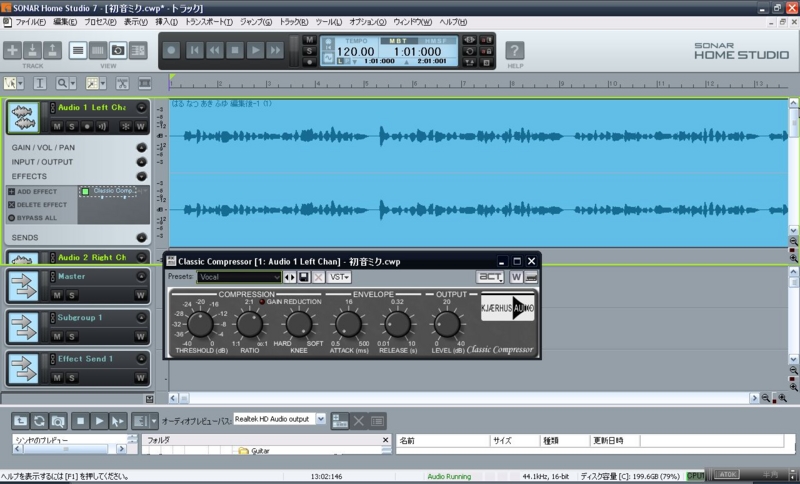Open Help question mark icon
Image resolution: width=800 pixels, height=484 pixels.
(x=515, y=50)
